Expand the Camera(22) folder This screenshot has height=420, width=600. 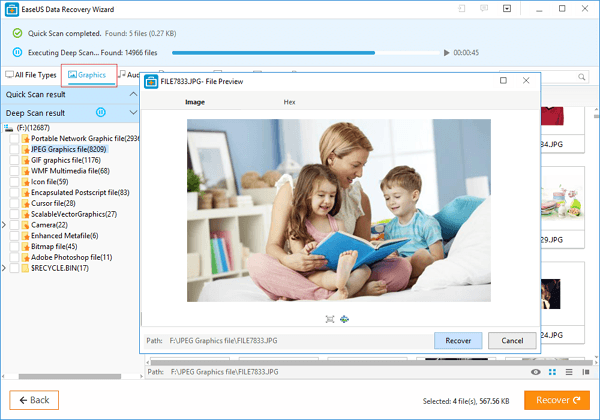pyautogui.click(x=4, y=224)
